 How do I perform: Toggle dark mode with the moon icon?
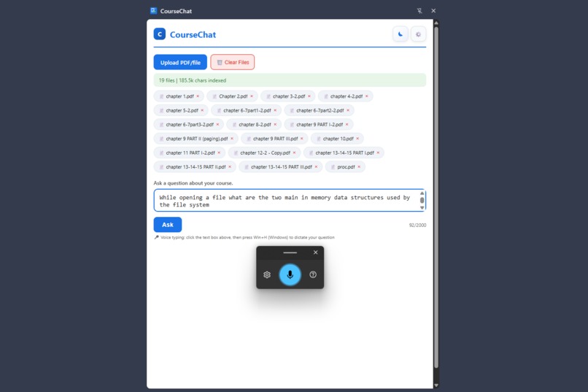400,34
